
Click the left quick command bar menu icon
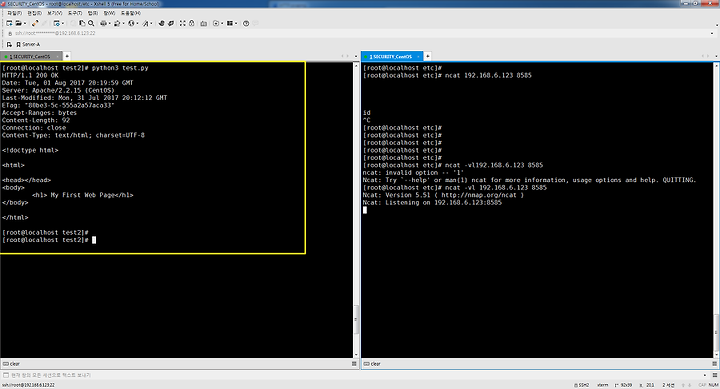click(x=354, y=364)
